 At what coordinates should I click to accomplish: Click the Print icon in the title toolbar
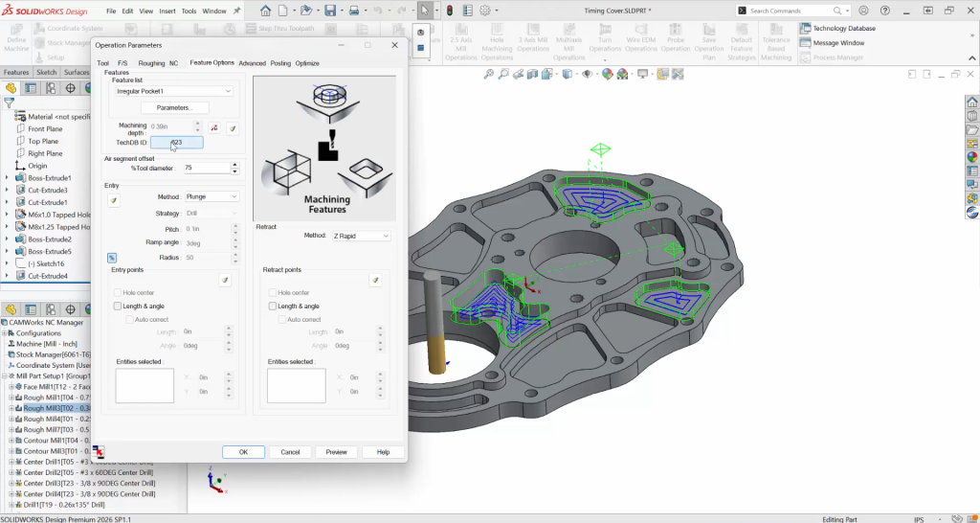click(354, 11)
